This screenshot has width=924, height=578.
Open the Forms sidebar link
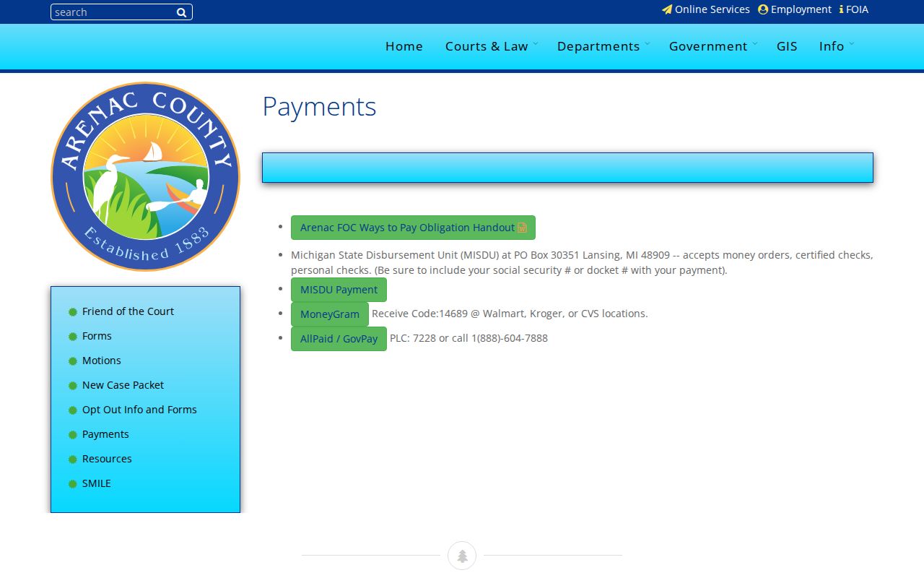pos(97,336)
